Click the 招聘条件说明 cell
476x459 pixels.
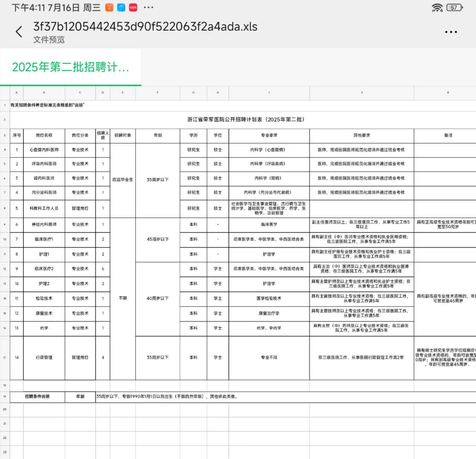(x=37, y=397)
